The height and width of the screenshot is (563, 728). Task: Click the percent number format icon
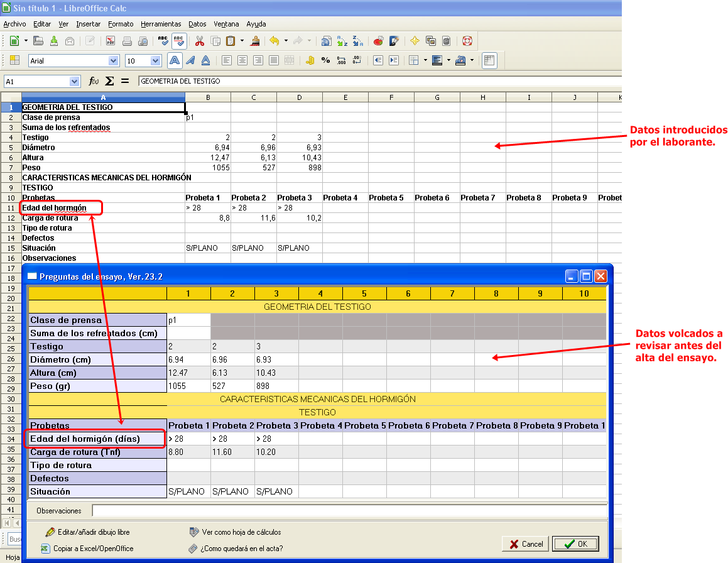(325, 61)
